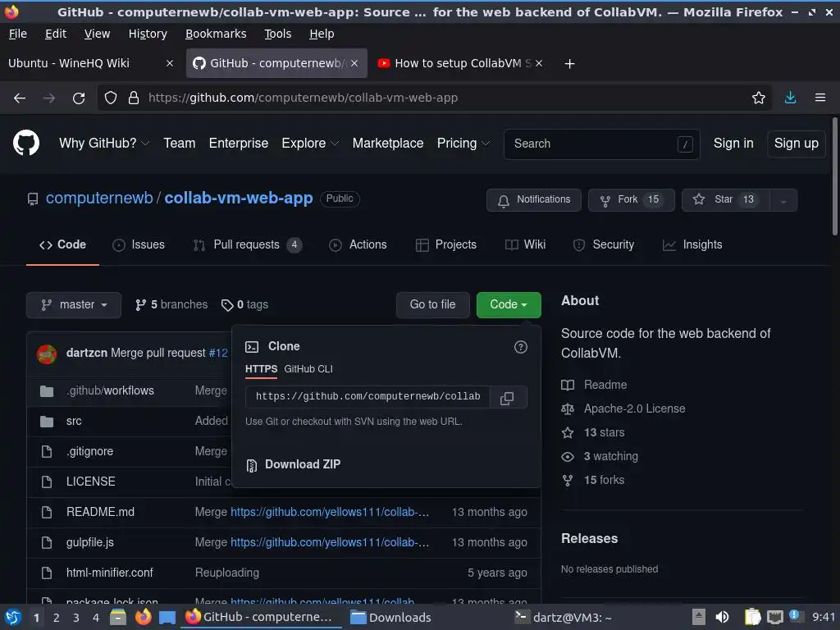Viewport: 840px width, 630px height.
Task: Open the taskbar volume speaker icon
Action: click(x=722, y=617)
